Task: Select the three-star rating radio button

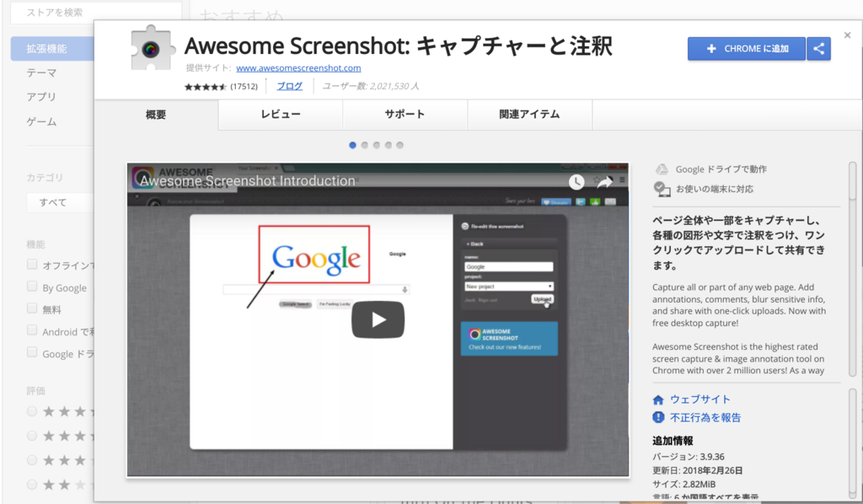Action: click(33, 460)
